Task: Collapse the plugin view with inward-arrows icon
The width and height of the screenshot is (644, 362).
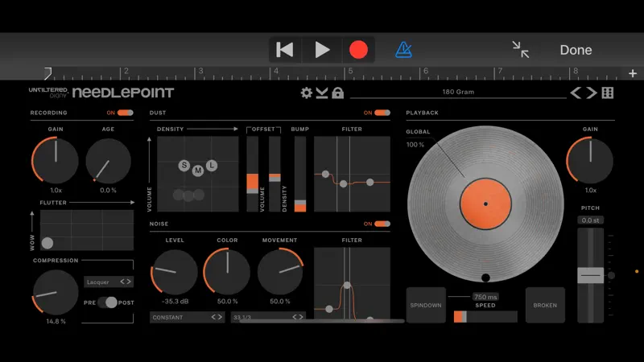Action: (x=521, y=50)
